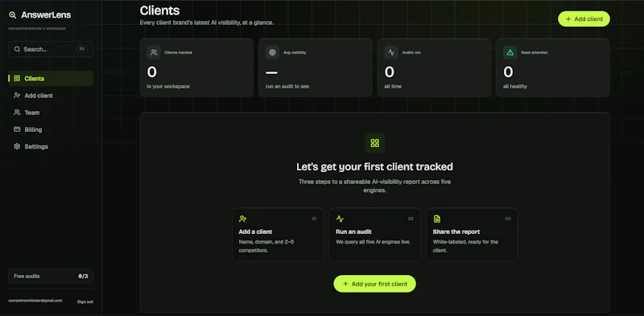Click 'Let's get your first client tracked' headline
This screenshot has height=316, width=644.
374,166
